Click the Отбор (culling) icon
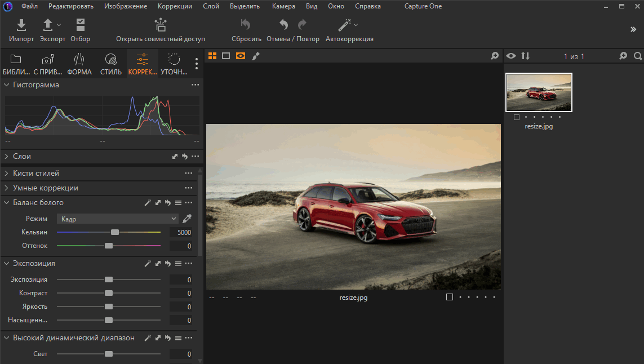The width and height of the screenshot is (644, 364). pos(81,25)
